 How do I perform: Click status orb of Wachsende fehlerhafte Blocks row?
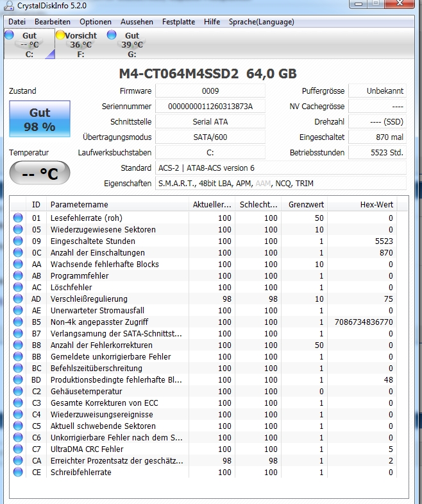pos(18,264)
